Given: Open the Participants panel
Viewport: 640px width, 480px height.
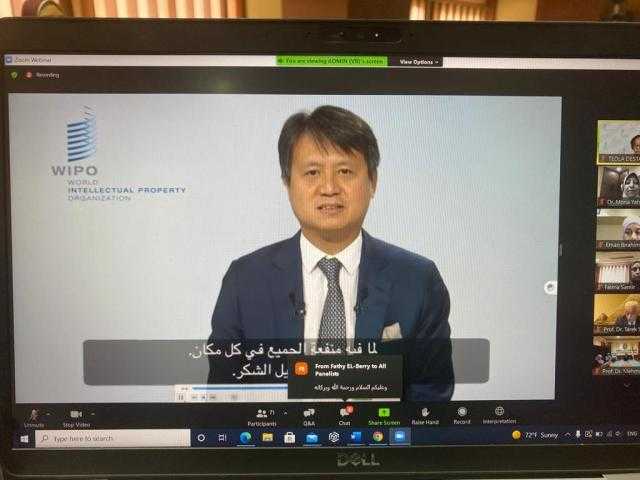Looking at the screenshot, I should 262,418.
